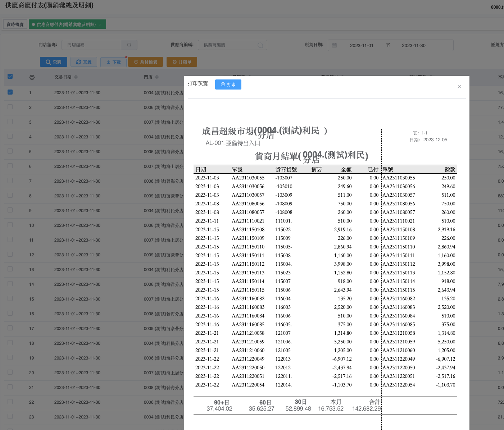Click the 門店編碼 input field
The image size is (504, 430).
[x=91, y=45]
